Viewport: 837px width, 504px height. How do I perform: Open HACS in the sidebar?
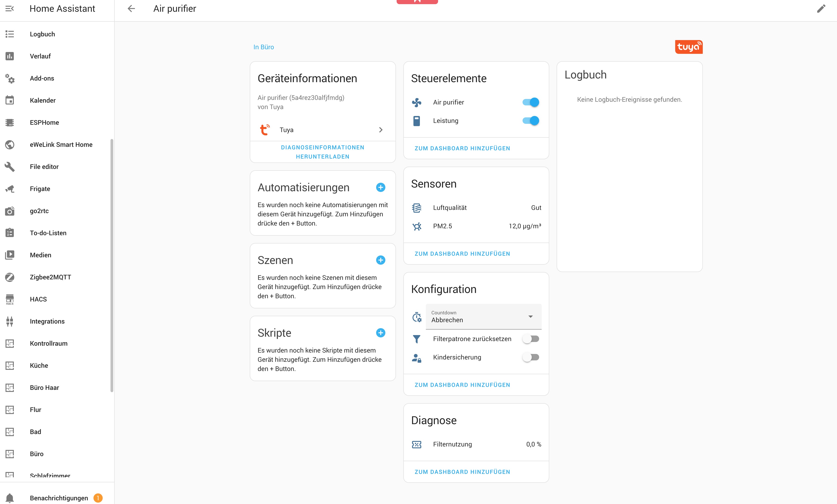coord(38,299)
